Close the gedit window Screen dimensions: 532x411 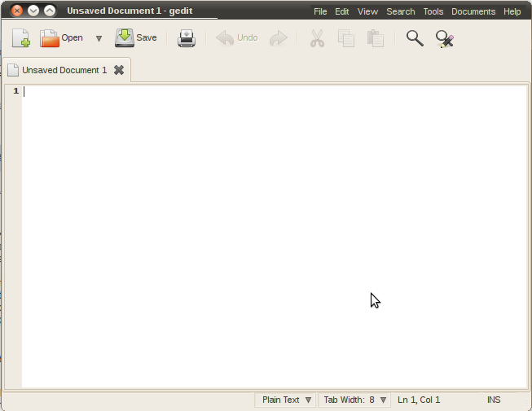17,11
